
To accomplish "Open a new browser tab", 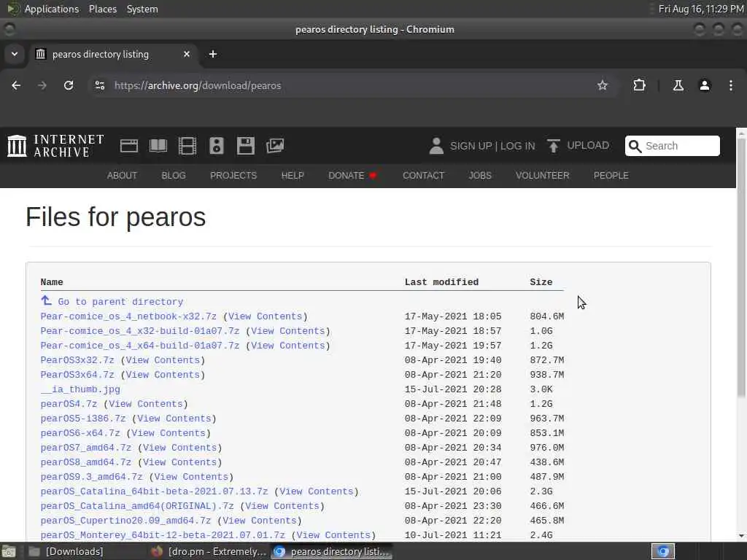I will (x=213, y=54).
